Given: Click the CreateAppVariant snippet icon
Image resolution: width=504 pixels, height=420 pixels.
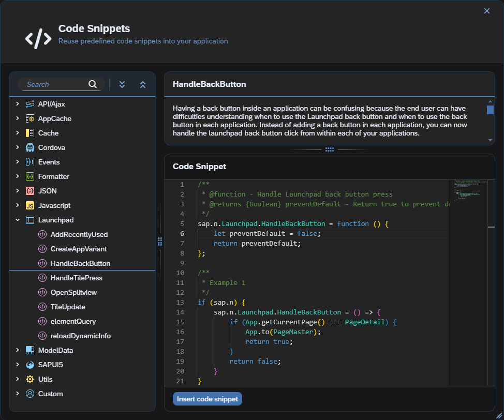Looking at the screenshot, I should (42, 249).
